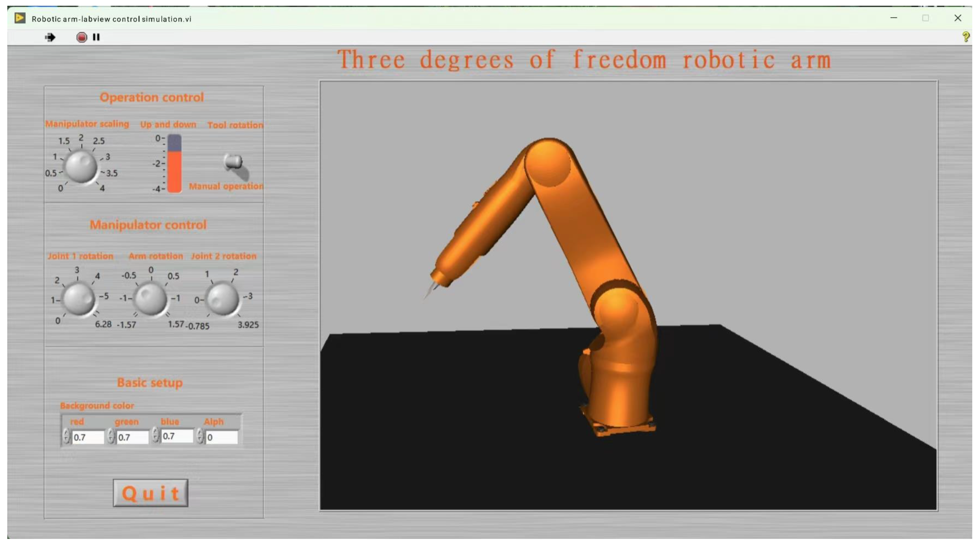The height and width of the screenshot is (546, 980).
Task: Click the stepper arrows beside the Alph value
Action: (200, 436)
